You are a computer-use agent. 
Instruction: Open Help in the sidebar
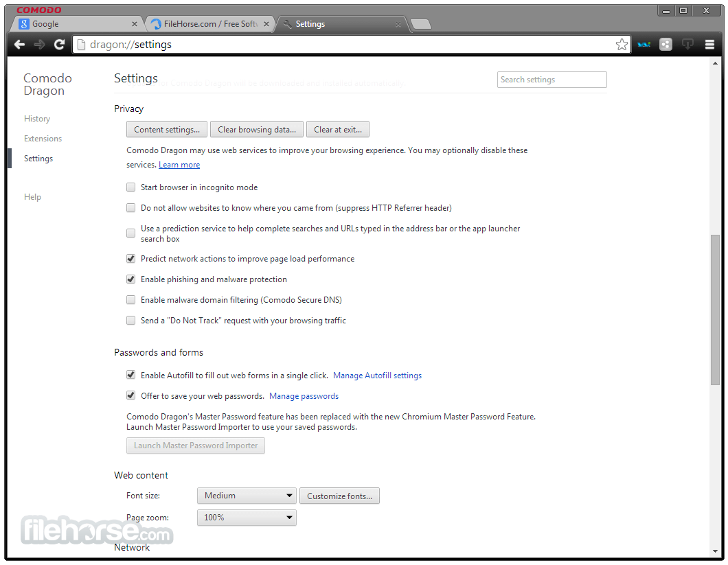pos(32,197)
